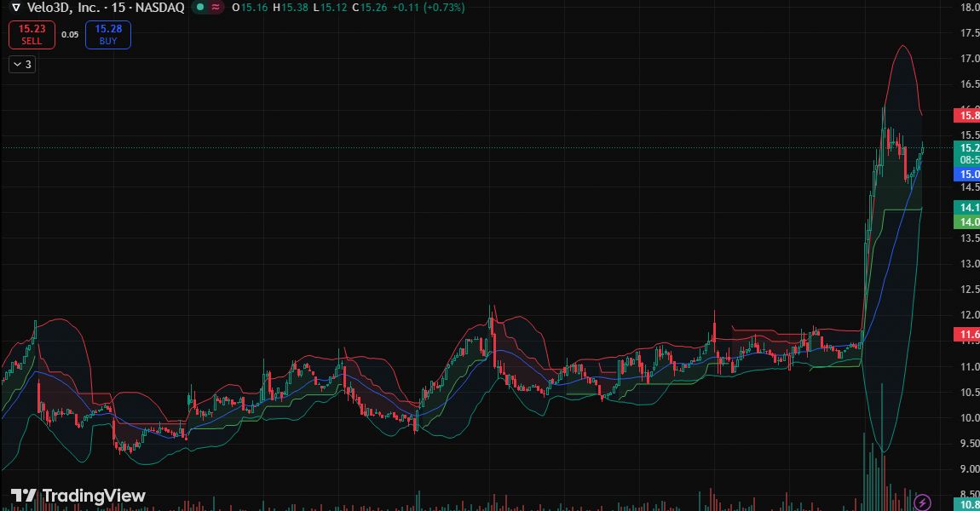980x511 pixels.
Task: Click the change value +0.11 (+0.73%)
Action: tap(428, 8)
